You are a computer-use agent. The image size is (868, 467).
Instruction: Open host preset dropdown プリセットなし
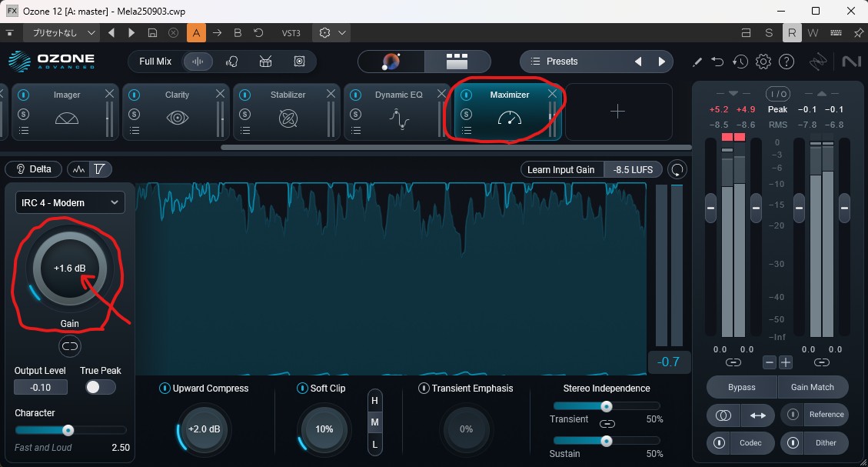60,32
